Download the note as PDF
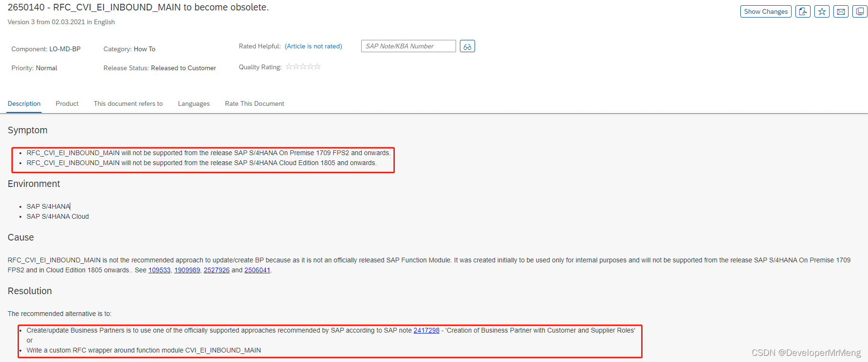 coord(803,11)
